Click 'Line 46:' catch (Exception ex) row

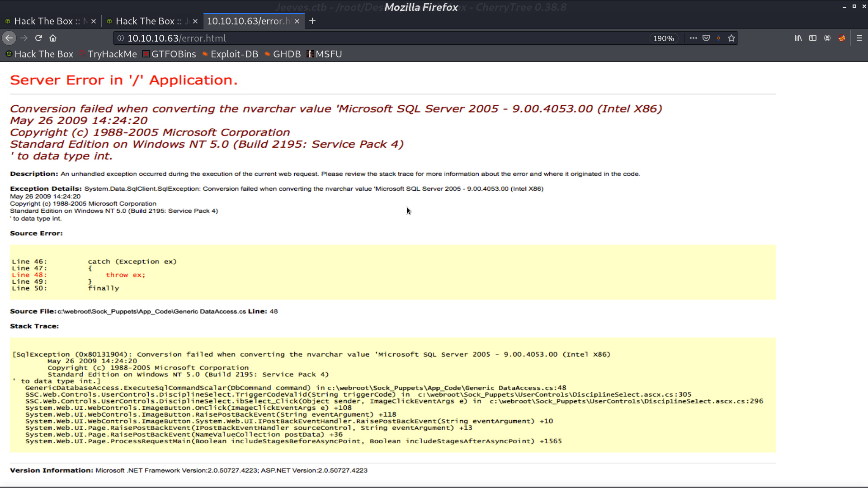coord(94,262)
